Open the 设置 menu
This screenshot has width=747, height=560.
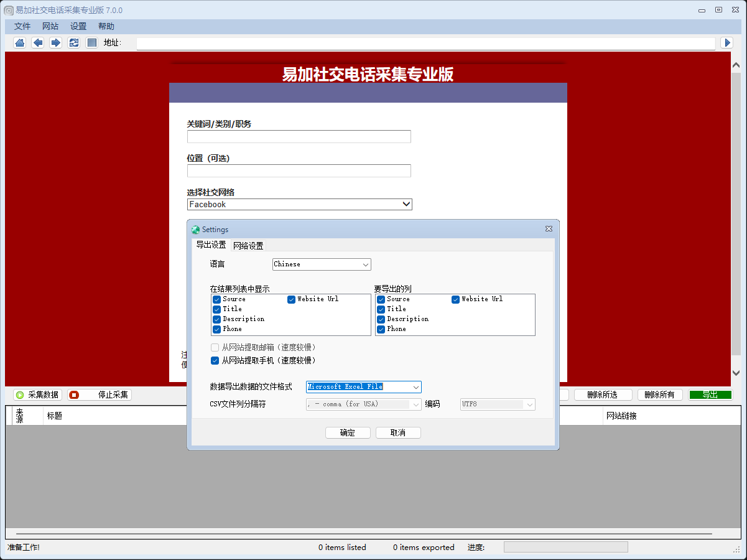pyautogui.click(x=78, y=26)
